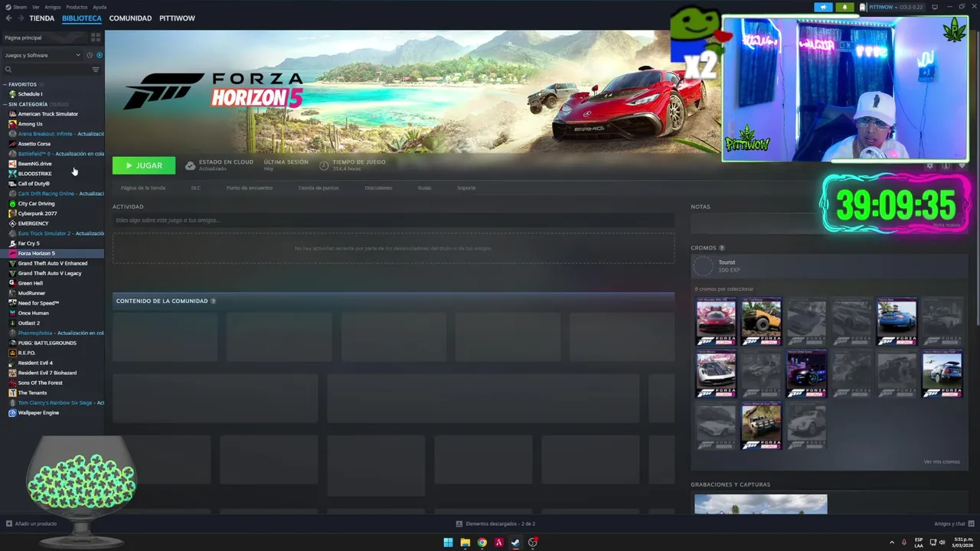
Task: Open the OBS Studio taskbar icon
Action: (x=533, y=543)
